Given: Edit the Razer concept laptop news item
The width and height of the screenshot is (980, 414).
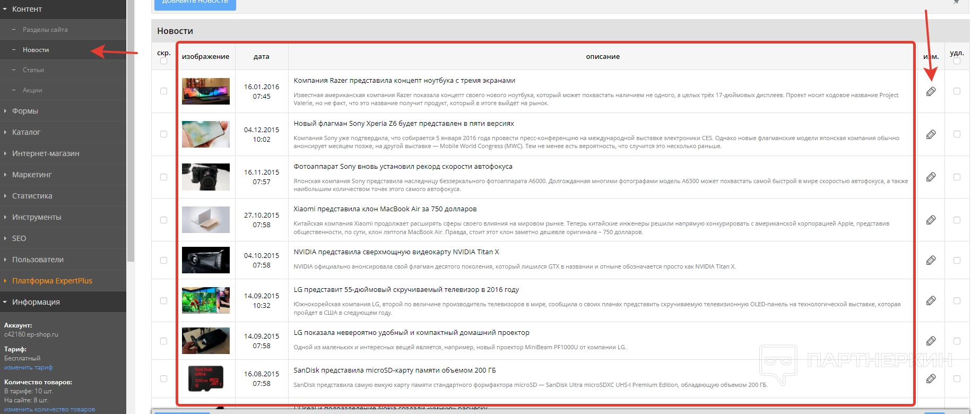Looking at the screenshot, I should click(931, 91).
